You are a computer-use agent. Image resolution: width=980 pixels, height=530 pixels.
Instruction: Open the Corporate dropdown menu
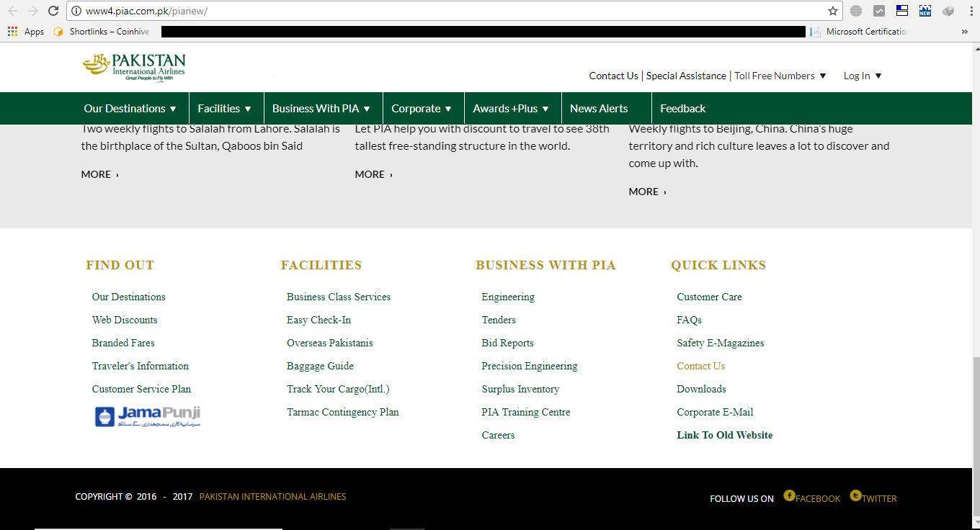pos(422,108)
